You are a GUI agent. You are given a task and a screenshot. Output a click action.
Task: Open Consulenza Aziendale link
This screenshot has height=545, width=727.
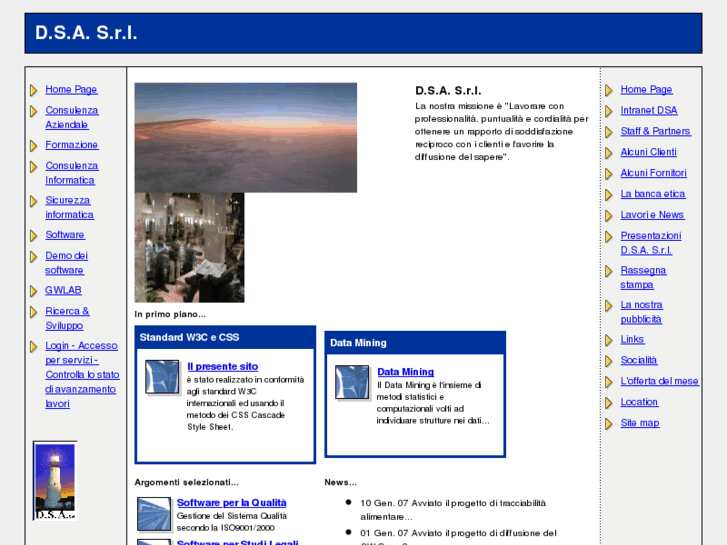[x=71, y=117]
